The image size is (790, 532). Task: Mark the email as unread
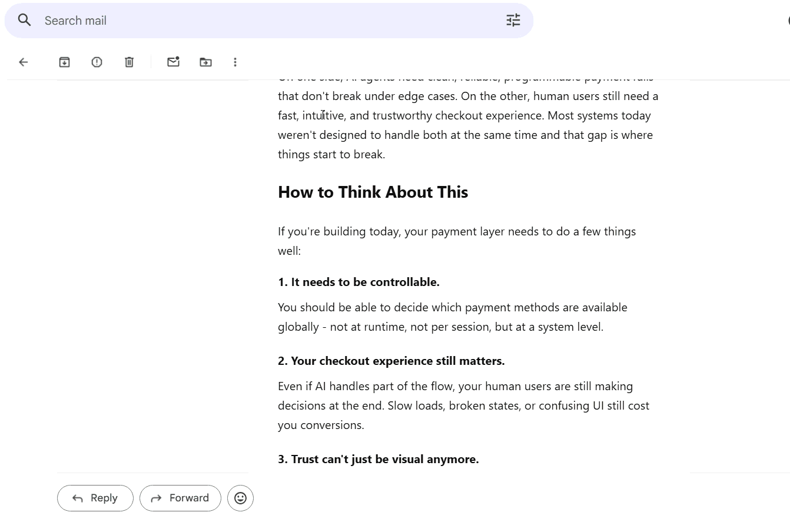(173, 62)
